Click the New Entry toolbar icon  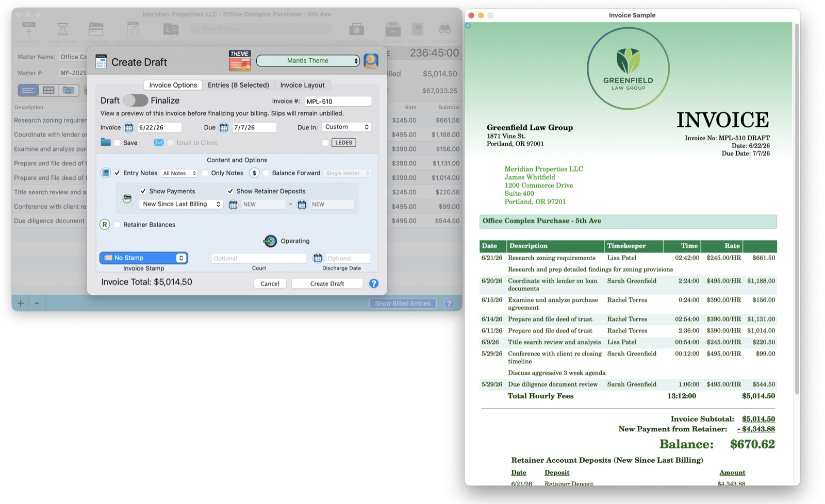[x=29, y=29]
